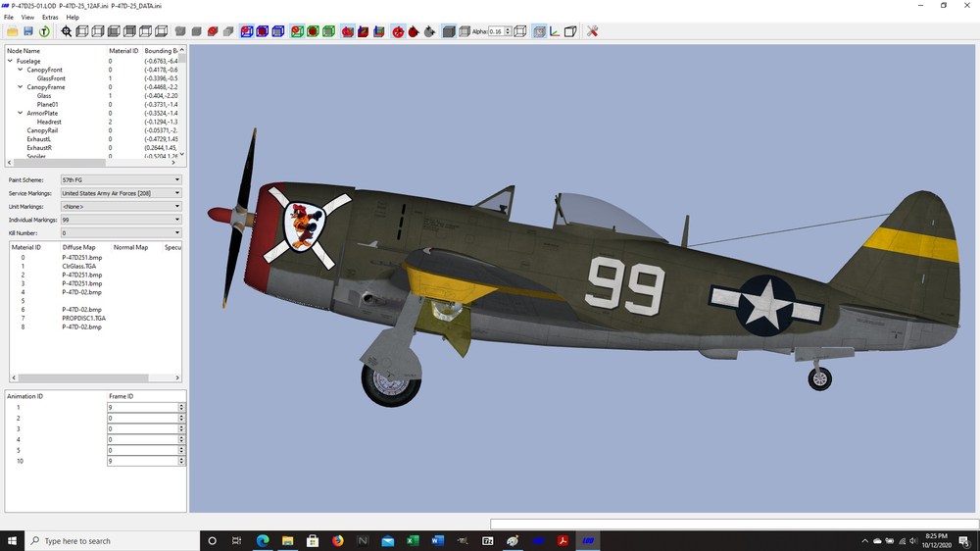Click the spinner for Animation ID 1 frame
The height and width of the screenshot is (551, 980).
tap(181, 407)
